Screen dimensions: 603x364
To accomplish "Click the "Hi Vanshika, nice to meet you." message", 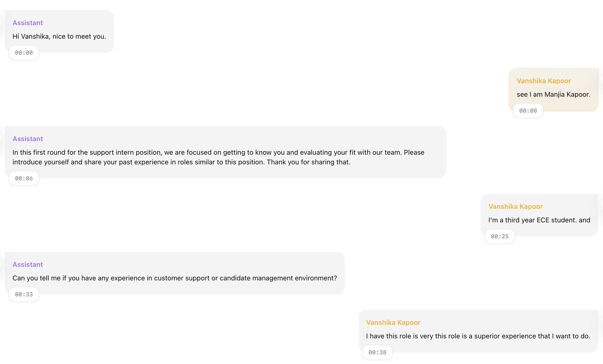I will pos(59,36).
